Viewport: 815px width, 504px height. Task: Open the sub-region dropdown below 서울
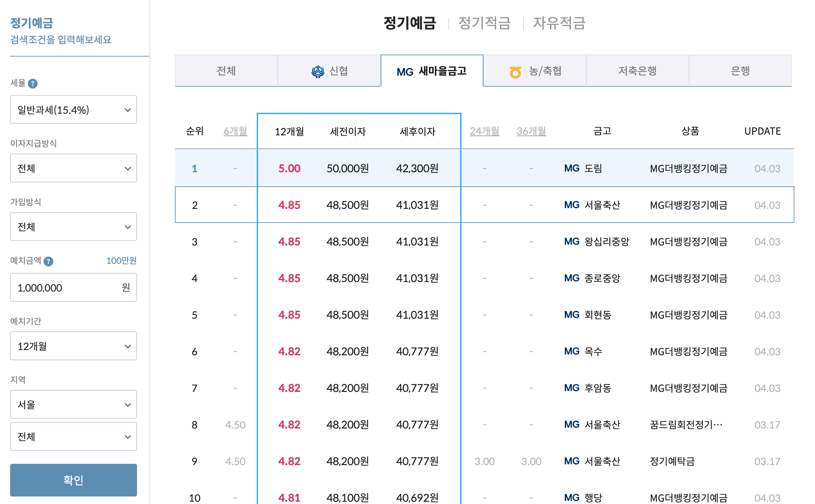[73, 437]
